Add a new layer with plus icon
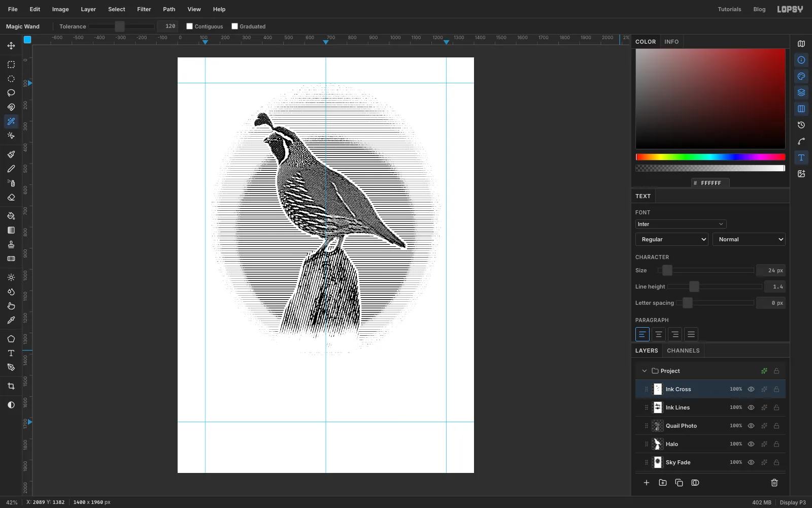This screenshot has width=812, height=508. point(647,483)
